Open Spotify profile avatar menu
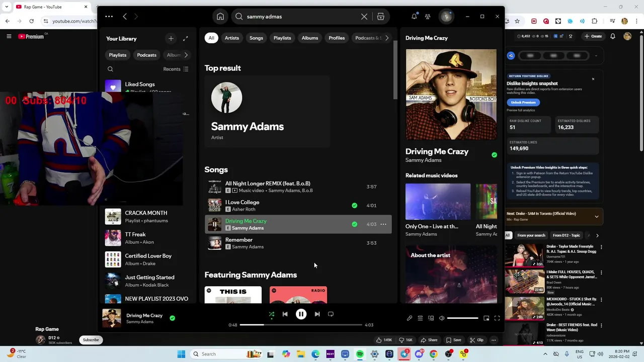 point(446,17)
